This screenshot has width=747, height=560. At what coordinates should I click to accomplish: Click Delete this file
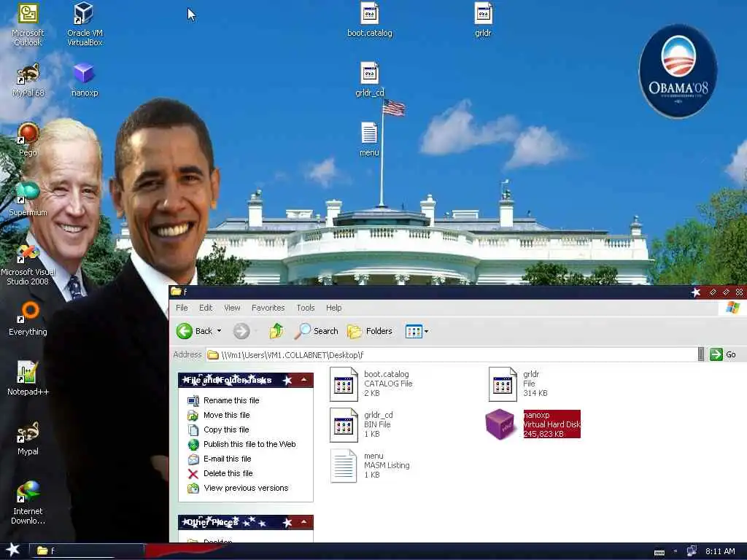pyautogui.click(x=228, y=473)
